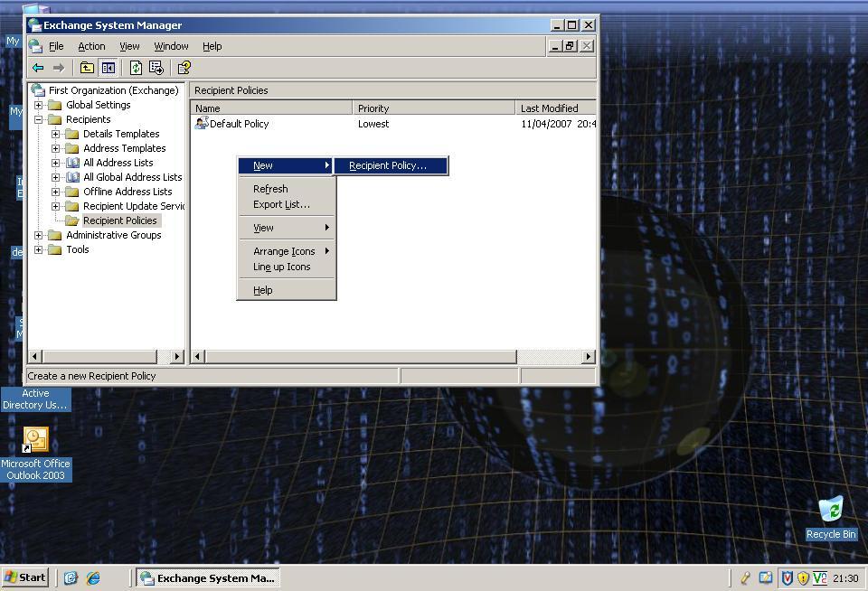Choose Help in the context menu
Image resolution: width=868 pixels, height=591 pixels.
click(x=286, y=290)
